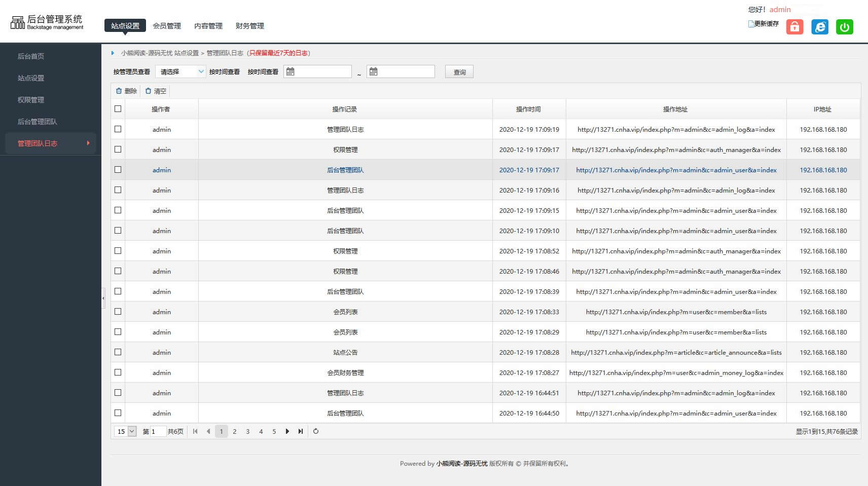Open the 会员管理 top tab

pos(167,26)
